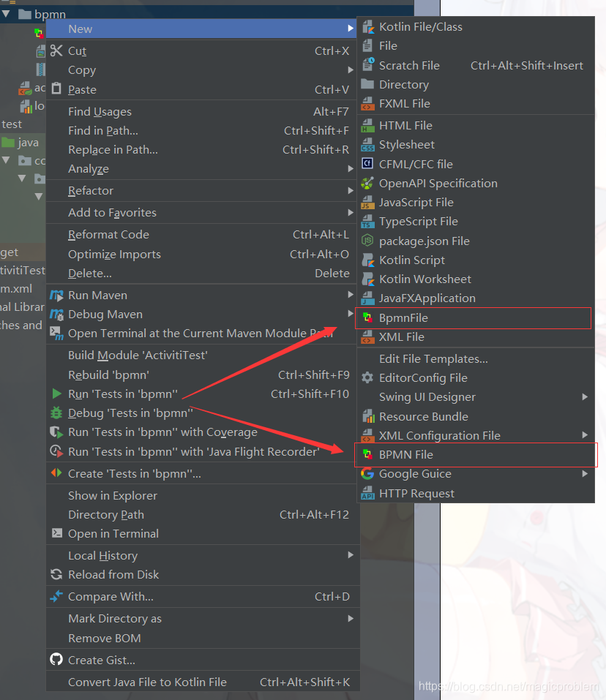Select Edit File Templates... entry
606x700 pixels.
pyautogui.click(x=476, y=359)
